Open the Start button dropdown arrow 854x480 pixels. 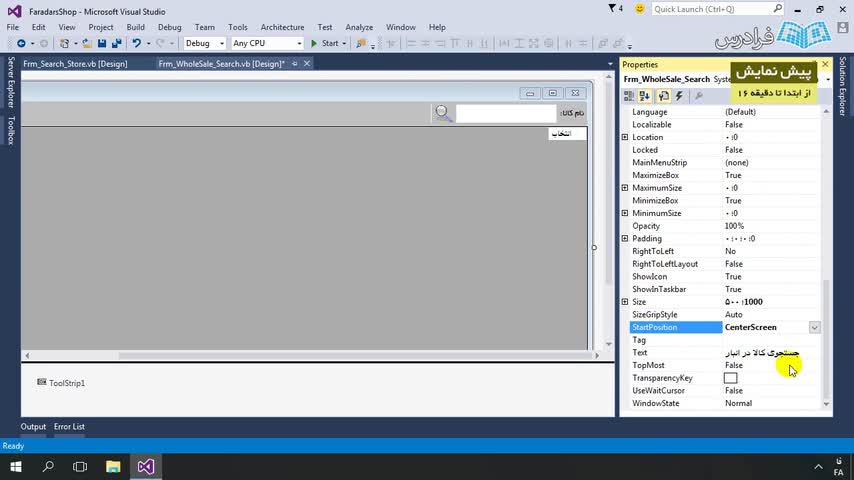pyautogui.click(x=344, y=44)
